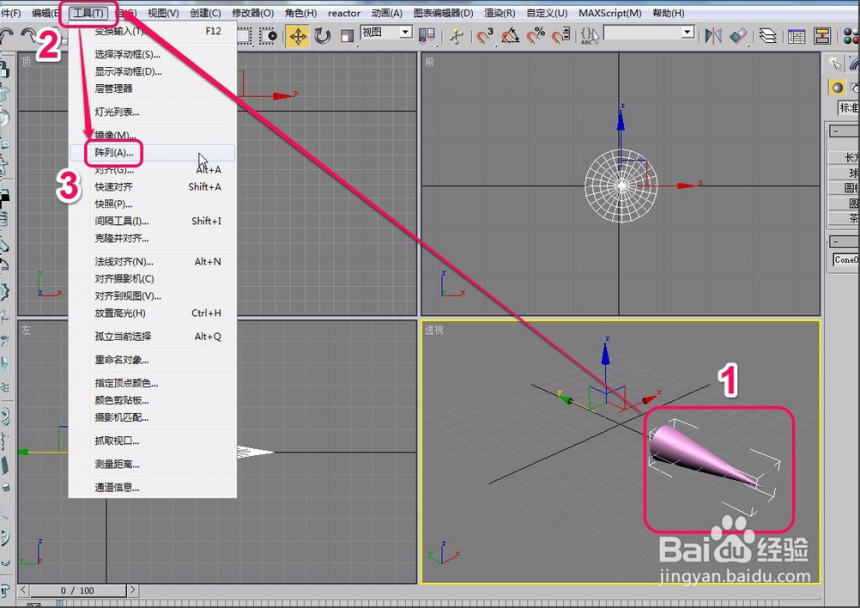860x608 pixels.
Task: Select the Geometry sphere category icon
Action: (x=837, y=87)
